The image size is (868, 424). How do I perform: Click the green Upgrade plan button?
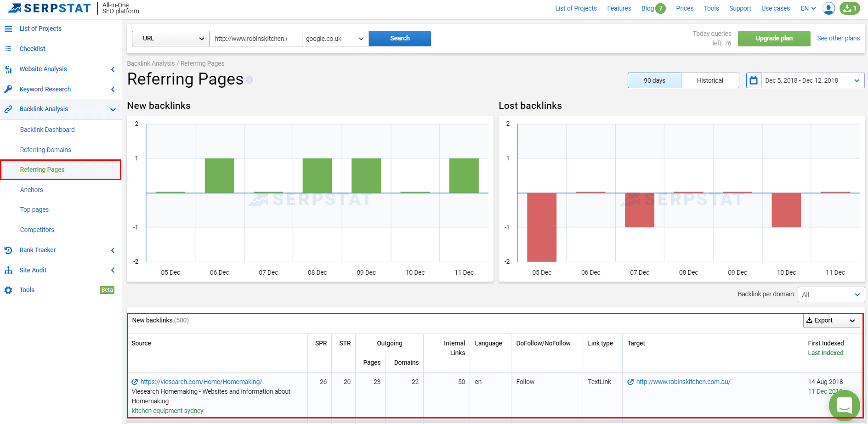point(774,39)
